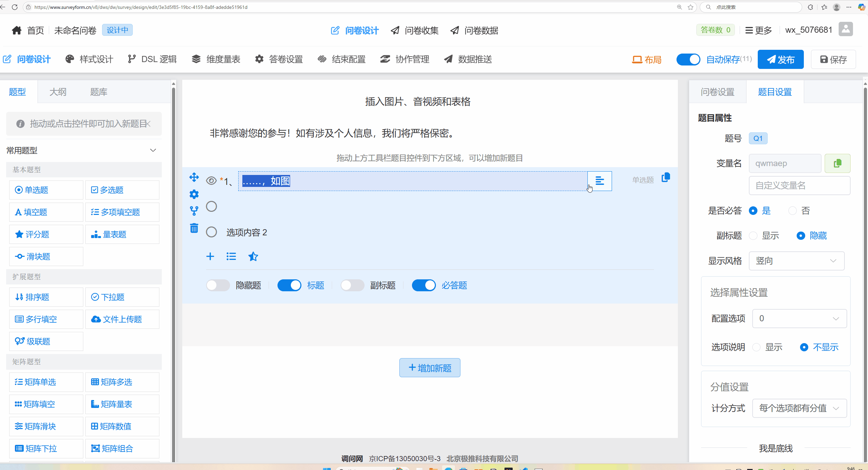Open question settings gear icon
Image resolution: width=868 pixels, height=470 pixels.
click(x=194, y=194)
